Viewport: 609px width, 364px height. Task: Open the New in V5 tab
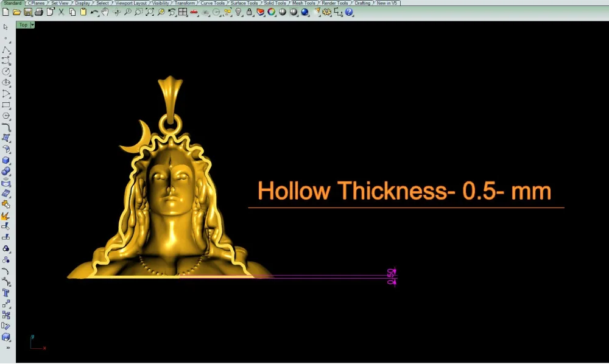pyautogui.click(x=387, y=2)
